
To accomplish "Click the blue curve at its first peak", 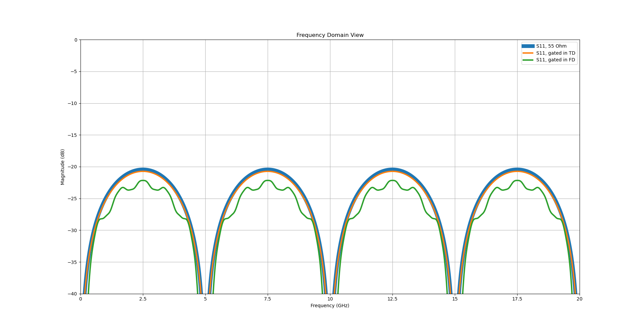I will tap(143, 169).
